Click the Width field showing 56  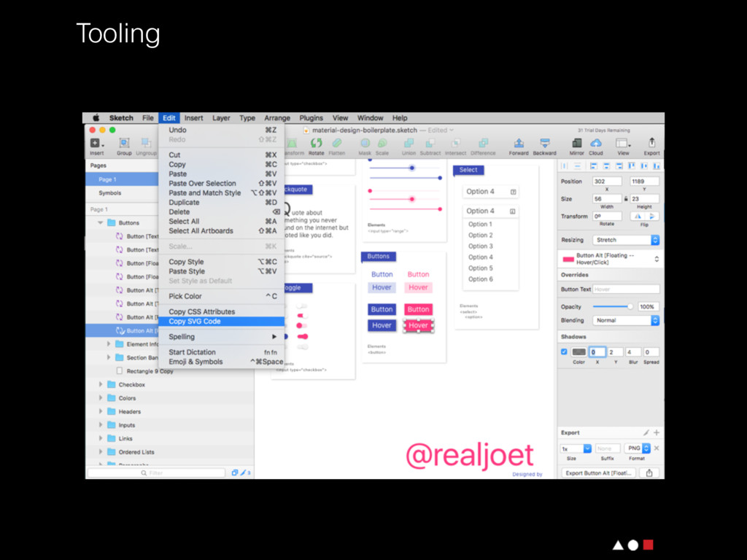pyautogui.click(x=607, y=198)
